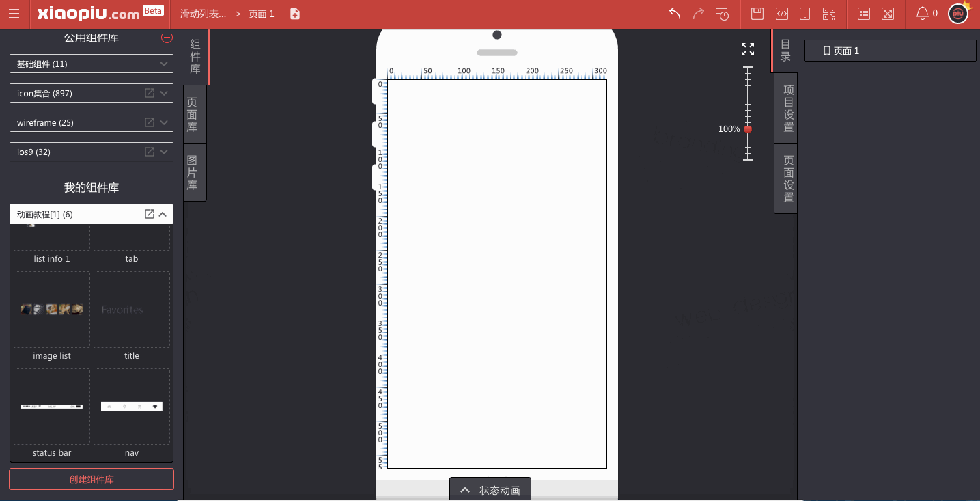Redo the last action
Image resolution: width=980 pixels, height=501 pixels.
click(698, 14)
